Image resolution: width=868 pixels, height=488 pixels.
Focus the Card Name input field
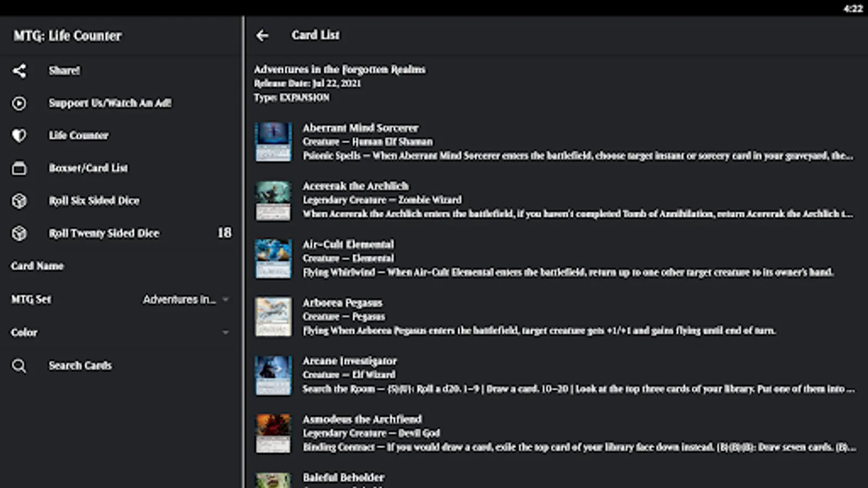pos(121,266)
